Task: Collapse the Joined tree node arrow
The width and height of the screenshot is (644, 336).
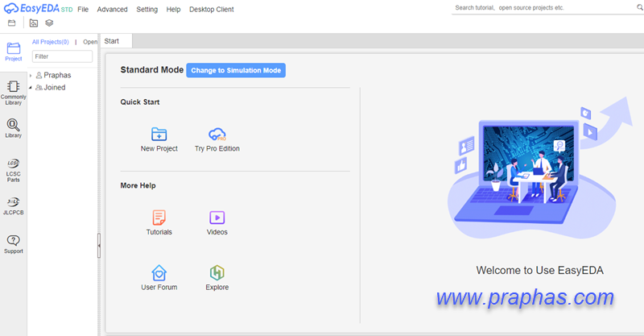Action: [31, 88]
